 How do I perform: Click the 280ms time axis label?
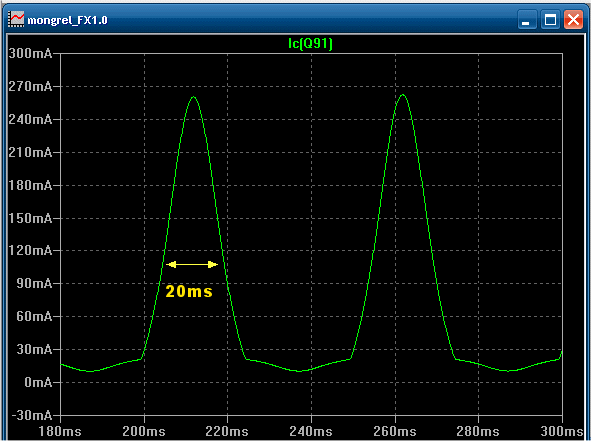pyautogui.click(x=478, y=431)
